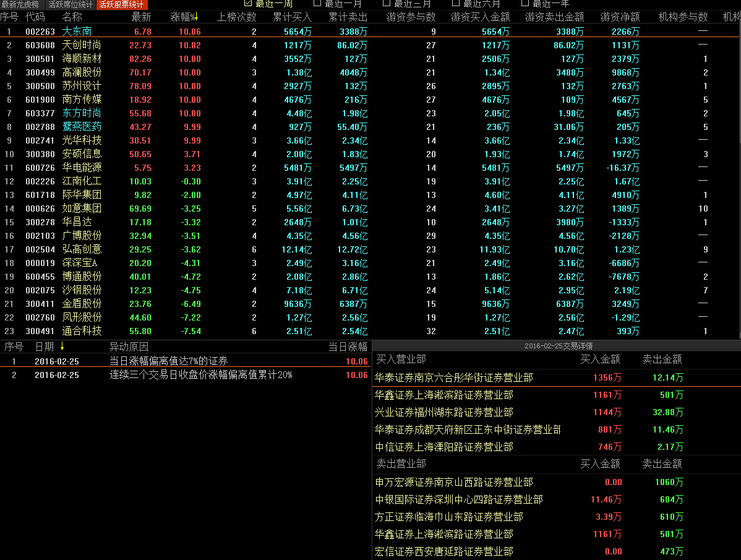
Task: Sort by the 游资净额 column header
Action: coord(620,17)
